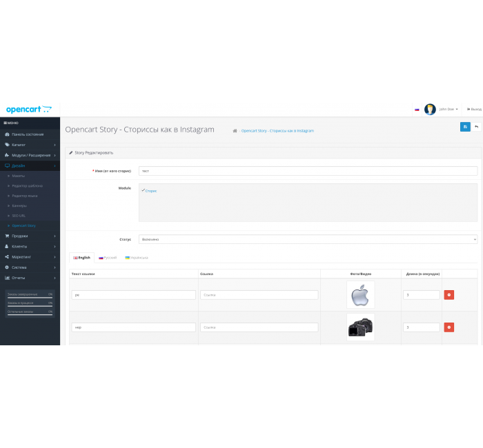Click the camera photo thumbnail

(360, 327)
